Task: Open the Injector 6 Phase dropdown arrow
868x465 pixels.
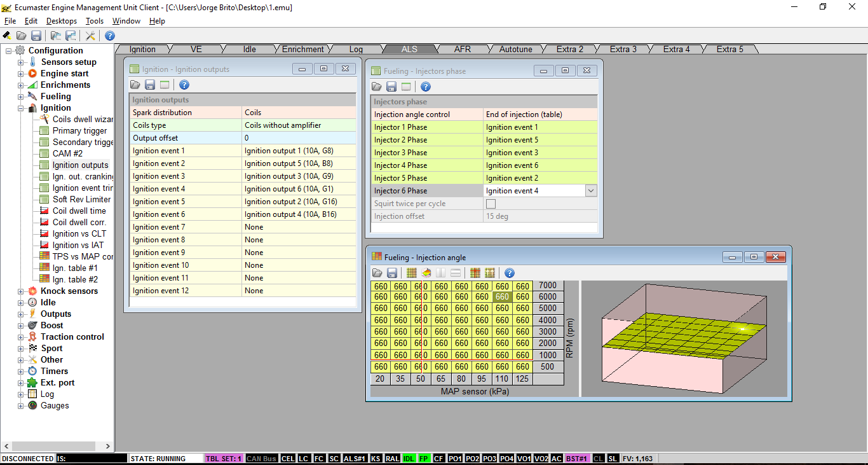Action: pos(591,191)
